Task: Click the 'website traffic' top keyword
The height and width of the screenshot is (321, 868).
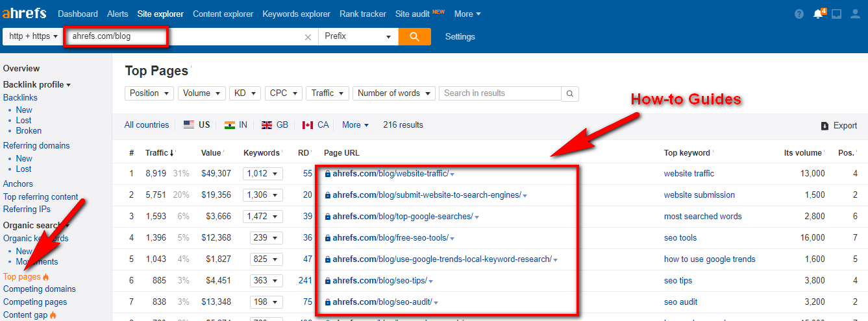Action: (689, 174)
